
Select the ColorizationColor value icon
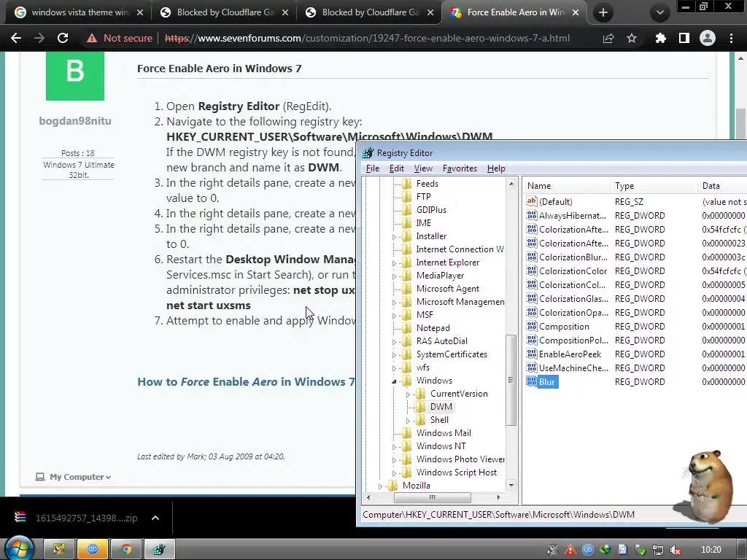(532, 271)
